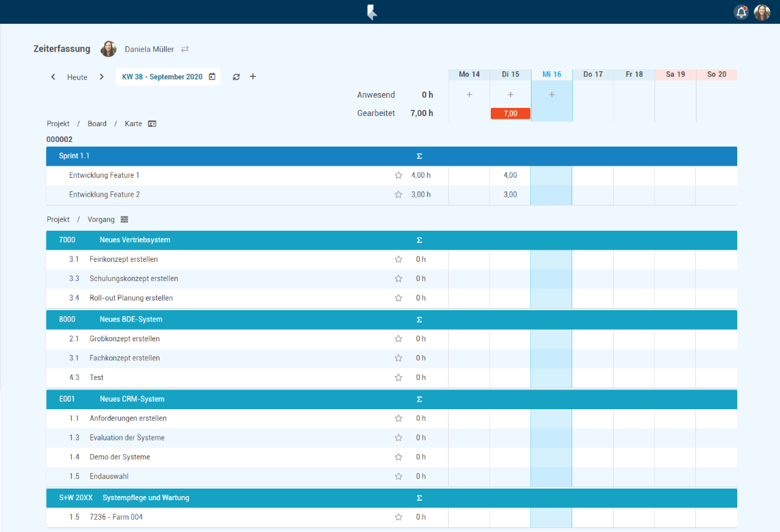The width and height of the screenshot is (780, 532).
Task: Add attendance for Mo 14 plus button
Action: tap(469, 95)
